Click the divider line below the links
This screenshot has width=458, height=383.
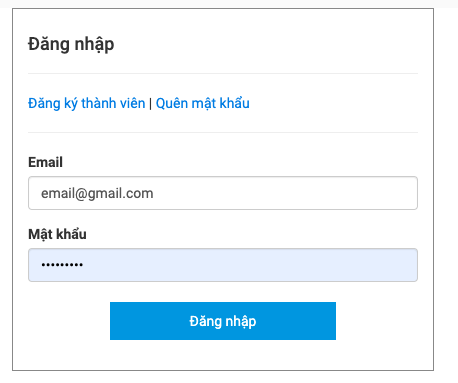click(223, 132)
